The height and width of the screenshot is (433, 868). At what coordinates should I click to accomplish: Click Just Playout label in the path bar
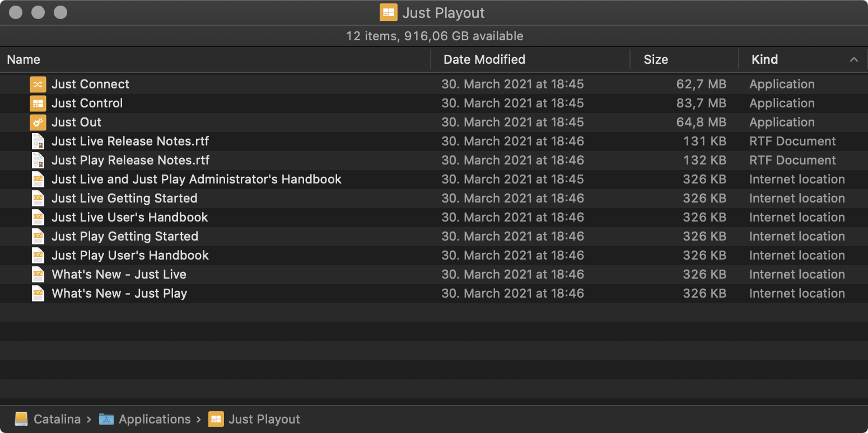coord(264,419)
